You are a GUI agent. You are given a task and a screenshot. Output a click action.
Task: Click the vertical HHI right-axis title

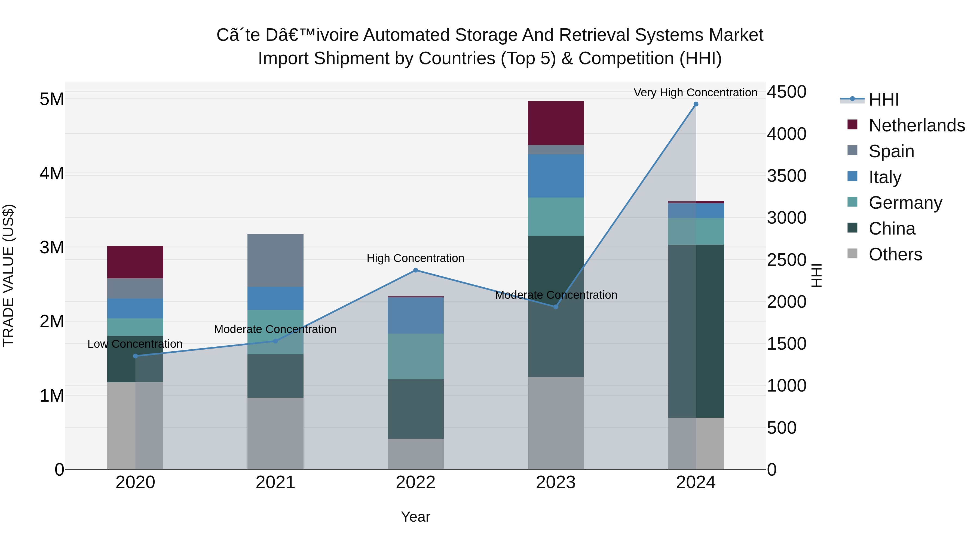pos(817,275)
